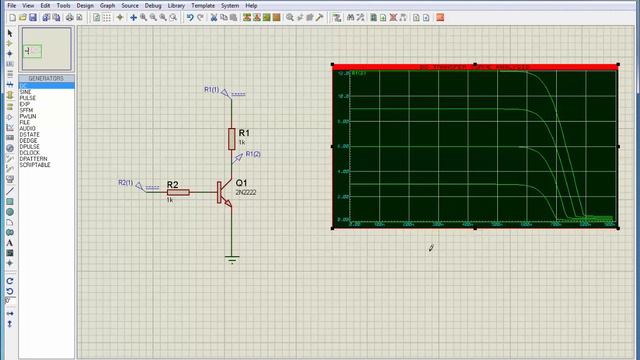Select transistor Q1 2N2222 symbol

click(x=224, y=193)
